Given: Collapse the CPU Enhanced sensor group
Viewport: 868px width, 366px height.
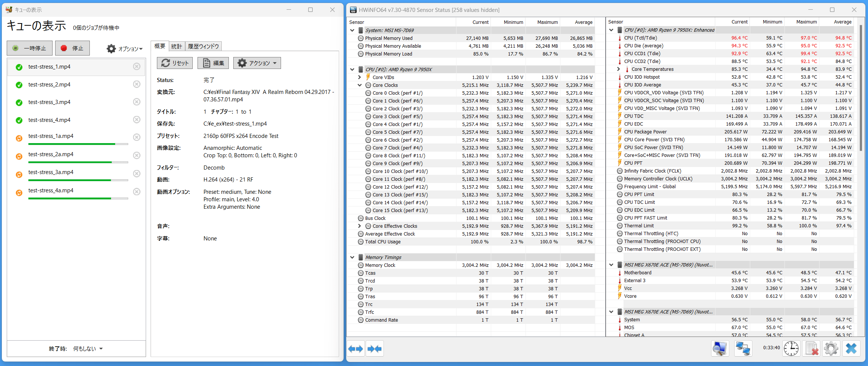Looking at the screenshot, I should coord(611,30).
